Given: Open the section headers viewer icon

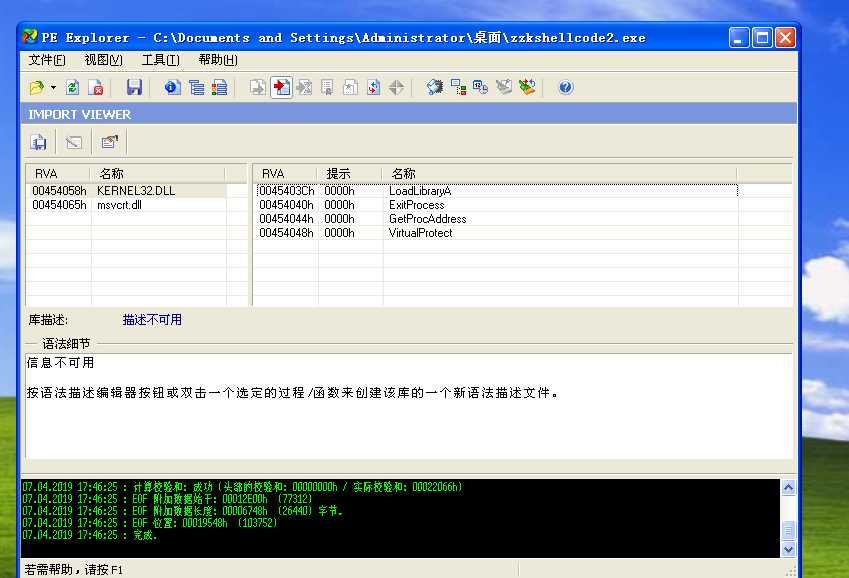Looking at the screenshot, I should pos(219,87).
